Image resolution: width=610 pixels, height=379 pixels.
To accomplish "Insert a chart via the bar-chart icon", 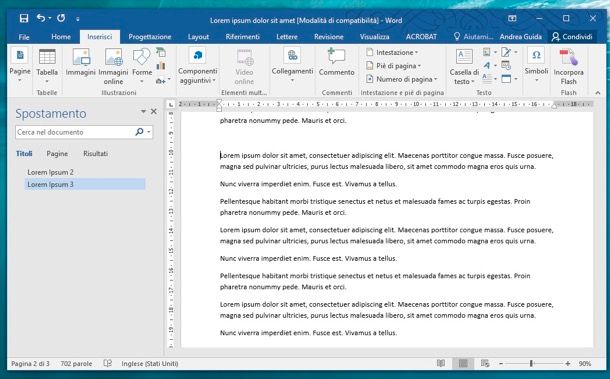I will pos(161,66).
